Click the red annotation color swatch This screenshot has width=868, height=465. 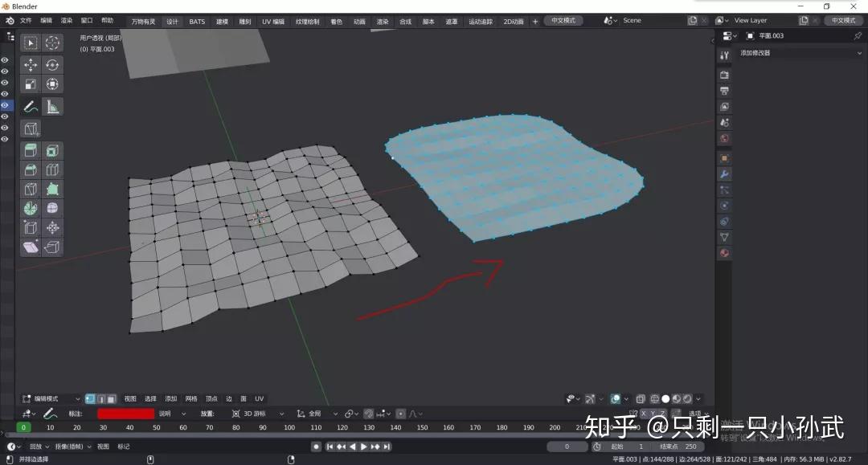(125, 414)
